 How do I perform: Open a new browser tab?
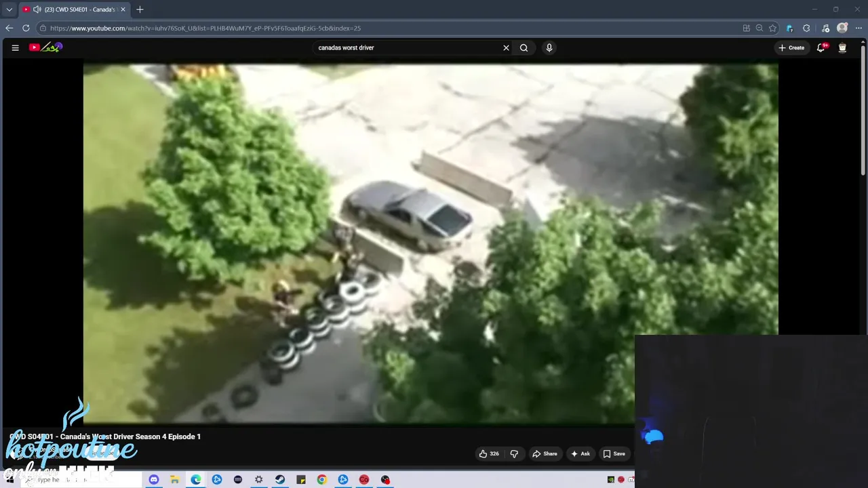point(140,9)
